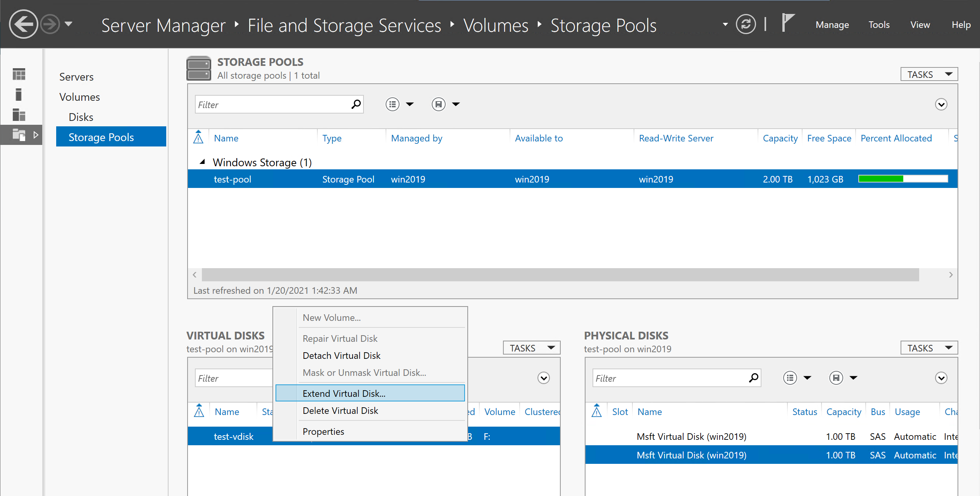
Task: Open the View menu
Action: click(920, 25)
